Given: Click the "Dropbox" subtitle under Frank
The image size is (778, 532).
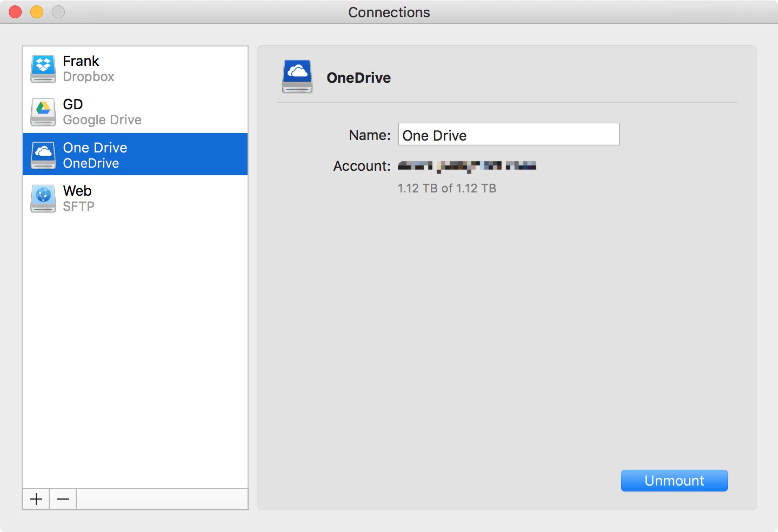Looking at the screenshot, I should pos(89,77).
